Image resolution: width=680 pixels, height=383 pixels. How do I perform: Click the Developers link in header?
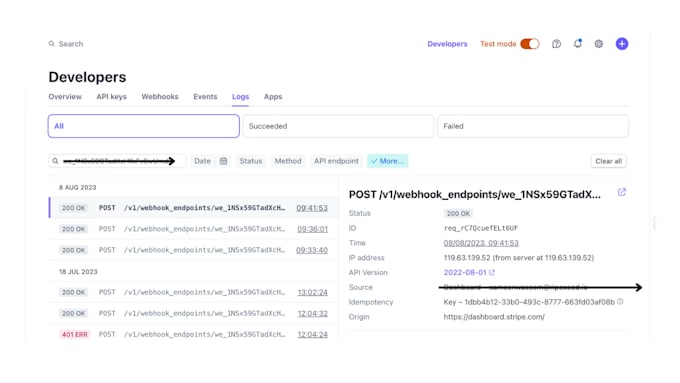click(x=448, y=44)
